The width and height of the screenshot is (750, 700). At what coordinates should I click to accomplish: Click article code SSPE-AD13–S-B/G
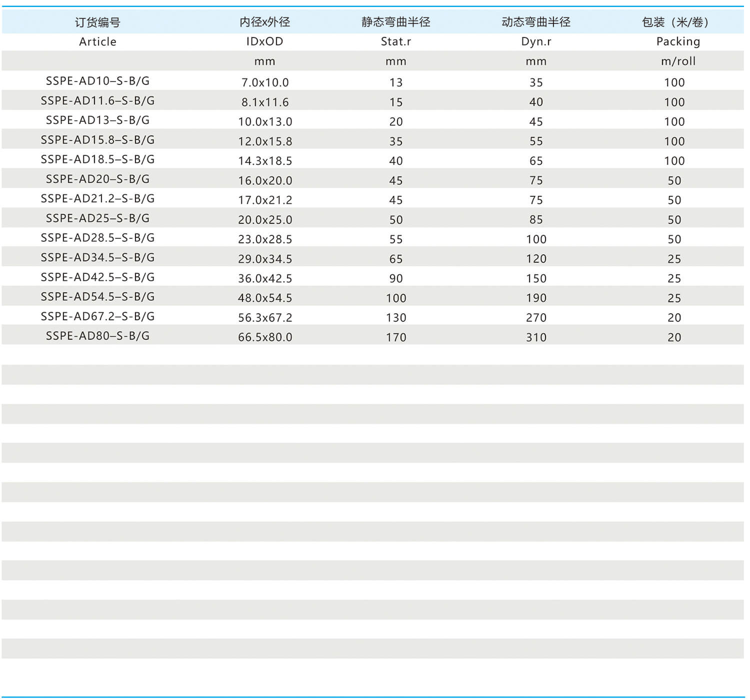coord(97,120)
